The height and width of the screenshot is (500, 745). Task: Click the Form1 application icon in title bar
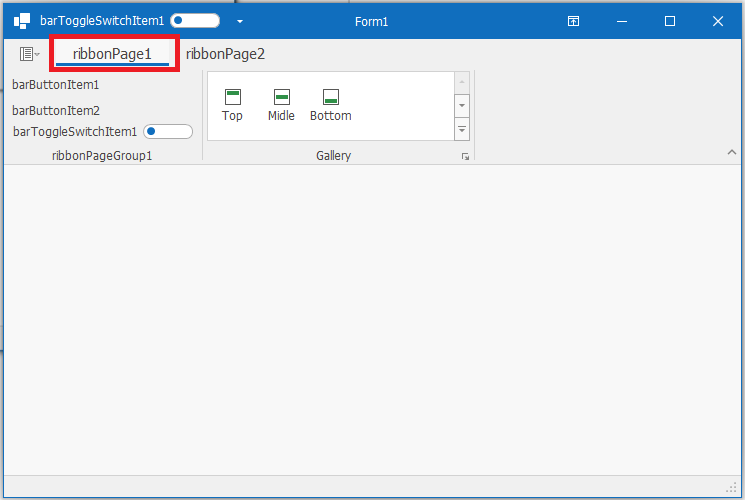tap(22, 21)
